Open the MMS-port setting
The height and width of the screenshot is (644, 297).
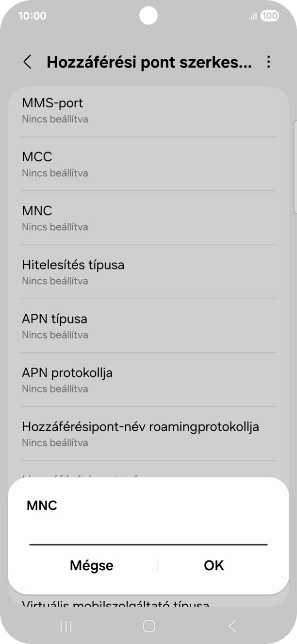point(148,110)
